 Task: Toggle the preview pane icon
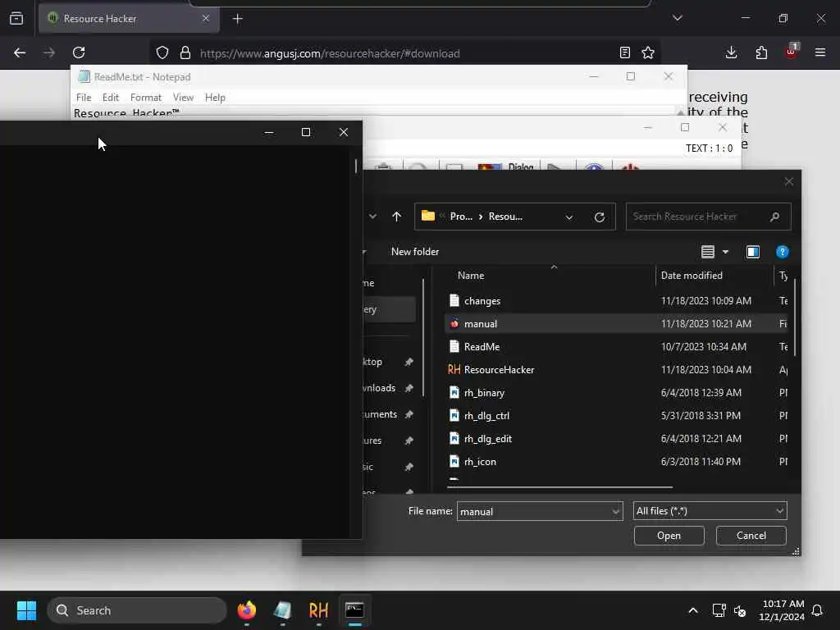[753, 252]
